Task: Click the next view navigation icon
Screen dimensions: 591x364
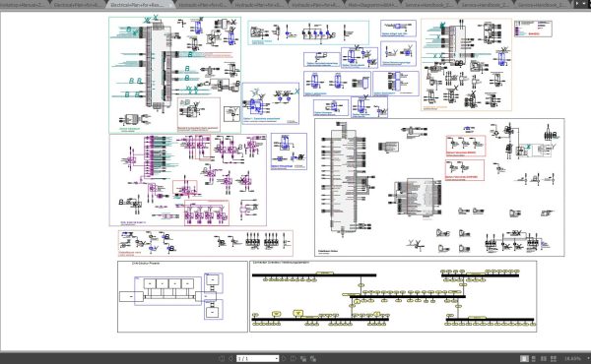Action: click(313, 359)
